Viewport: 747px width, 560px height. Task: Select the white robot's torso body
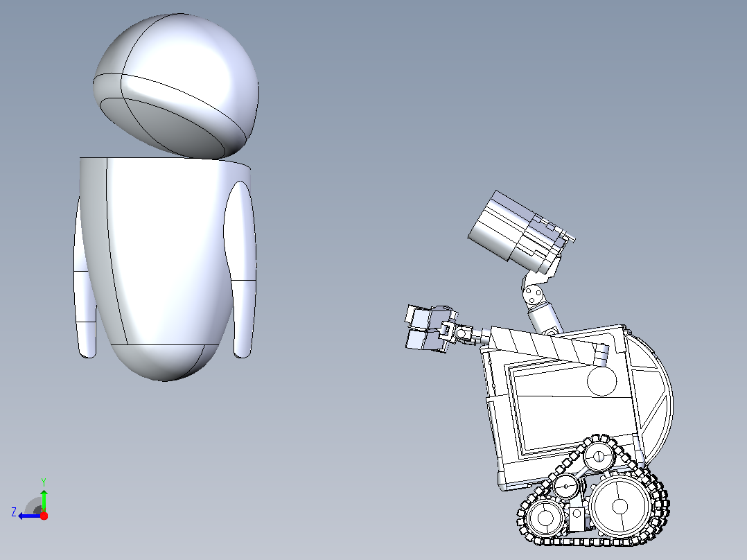coord(165,269)
